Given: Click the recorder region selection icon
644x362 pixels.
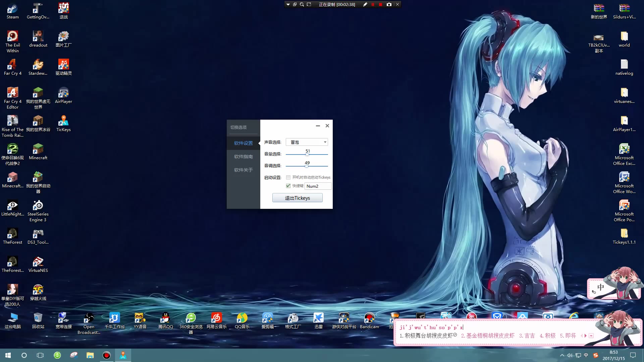Looking at the screenshot, I should [x=309, y=4].
